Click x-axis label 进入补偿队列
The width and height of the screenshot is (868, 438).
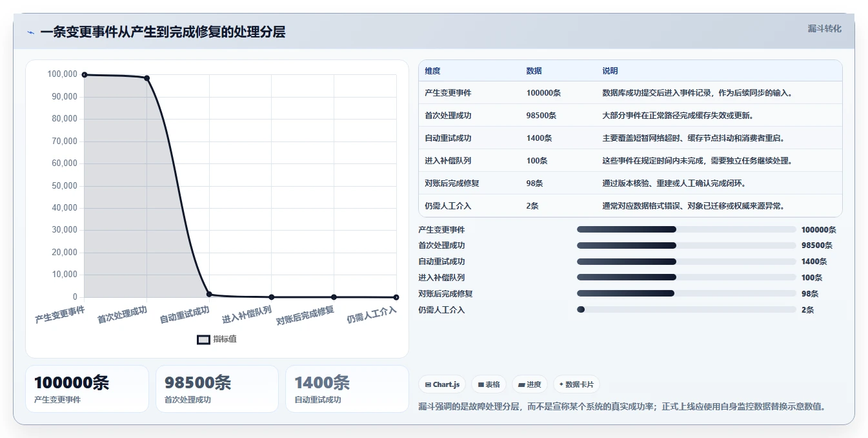(247, 315)
